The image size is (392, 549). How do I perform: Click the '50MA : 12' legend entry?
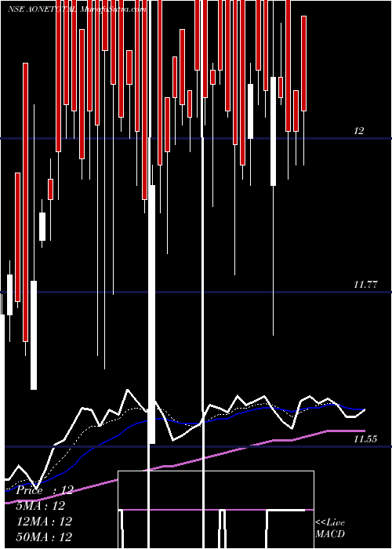pyautogui.click(x=44, y=536)
